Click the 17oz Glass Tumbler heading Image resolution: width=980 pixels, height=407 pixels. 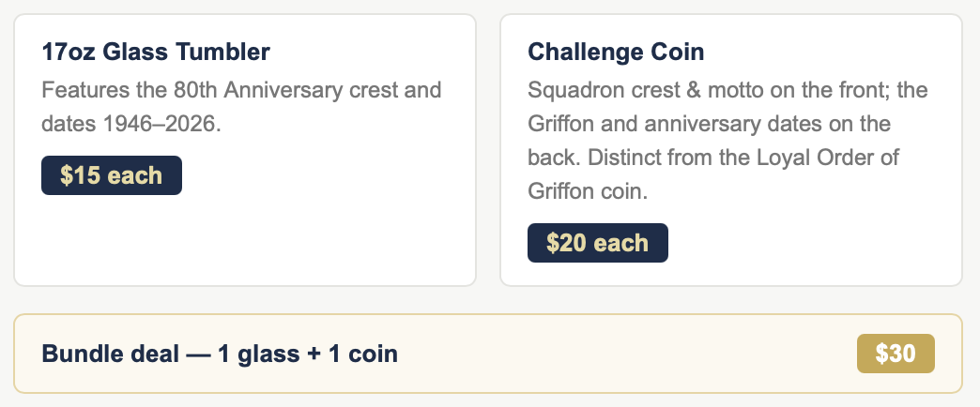coord(156,52)
